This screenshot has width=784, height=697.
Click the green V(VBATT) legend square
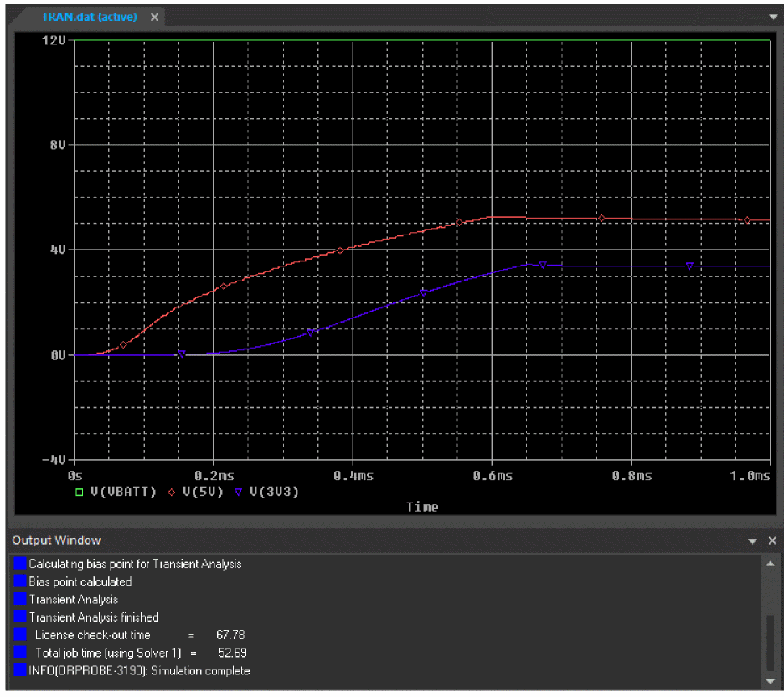coord(79,493)
